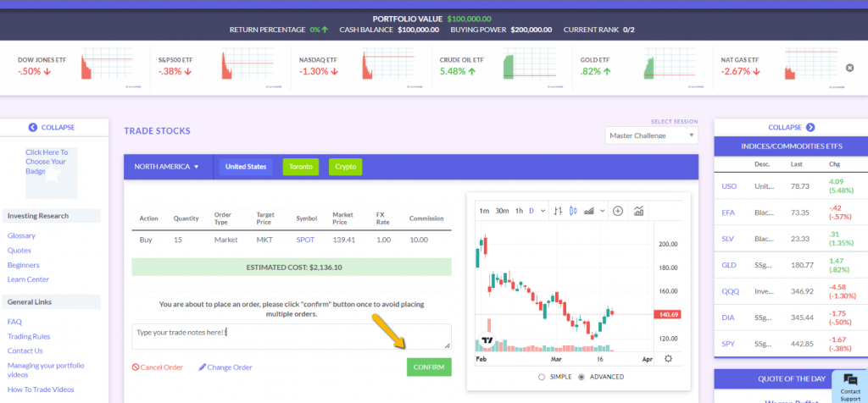The width and height of the screenshot is (868, 403).
Task: Click the TradingView logo on chart
Action: pyautogui.click(x=487, y=340)
